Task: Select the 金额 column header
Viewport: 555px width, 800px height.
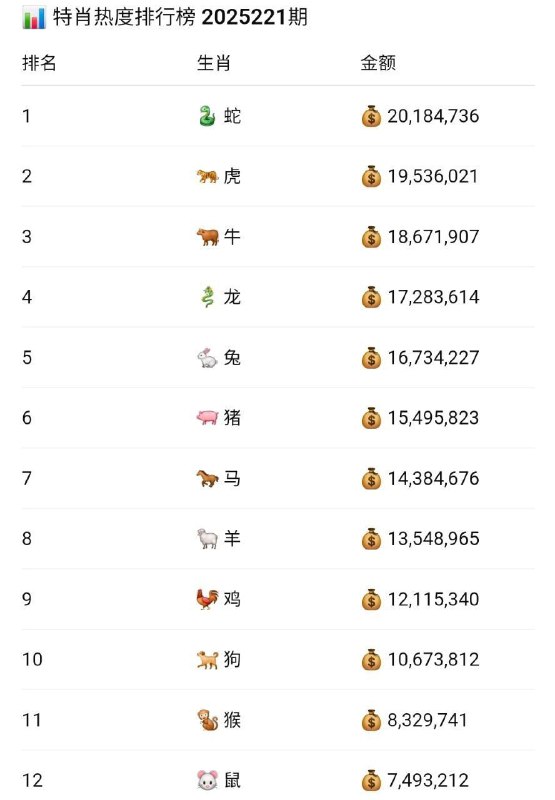Action: click(378, 63)
